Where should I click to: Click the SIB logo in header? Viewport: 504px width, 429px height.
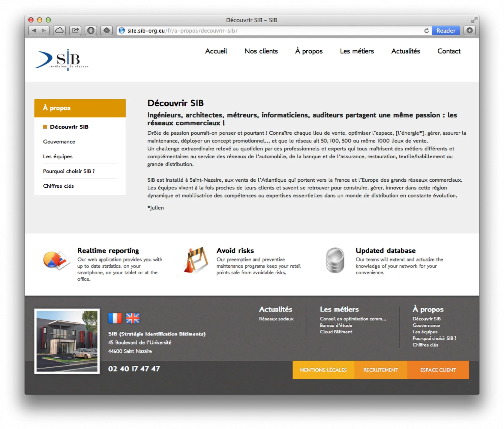tap(62, 60)
